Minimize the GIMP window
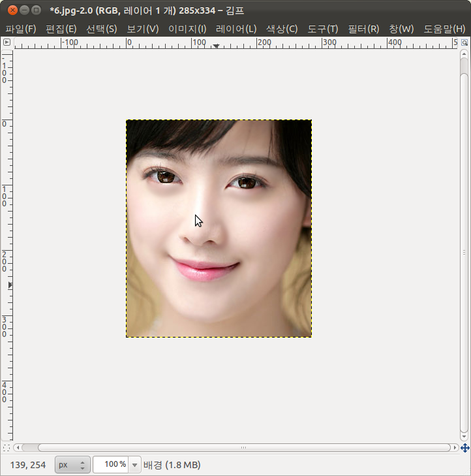The width and height of the screenshot is (471, 476). 24,10
